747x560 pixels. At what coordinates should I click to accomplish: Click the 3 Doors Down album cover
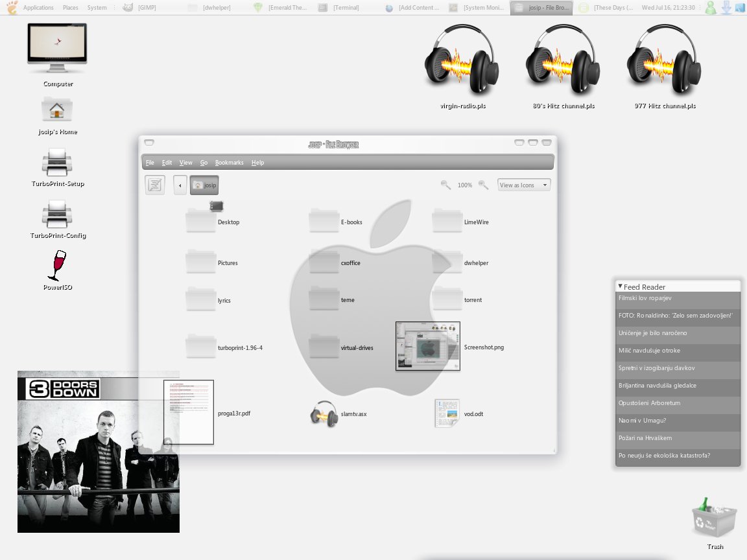coord(98,452)
